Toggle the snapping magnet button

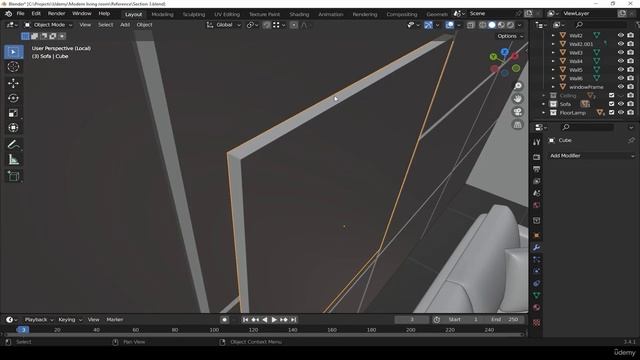click(x=267, y=25)
